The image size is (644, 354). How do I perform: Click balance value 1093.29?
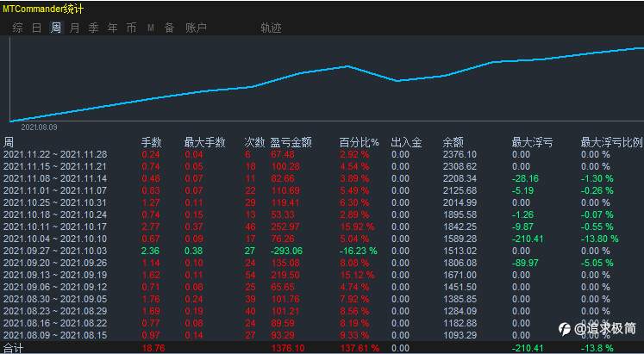click(x=460, y=335)
